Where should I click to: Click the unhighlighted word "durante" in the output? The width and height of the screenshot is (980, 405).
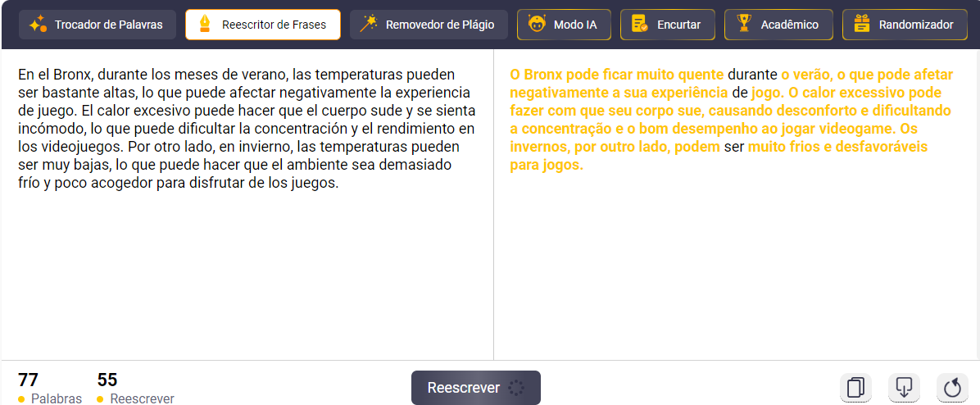[x=752, y=75]
